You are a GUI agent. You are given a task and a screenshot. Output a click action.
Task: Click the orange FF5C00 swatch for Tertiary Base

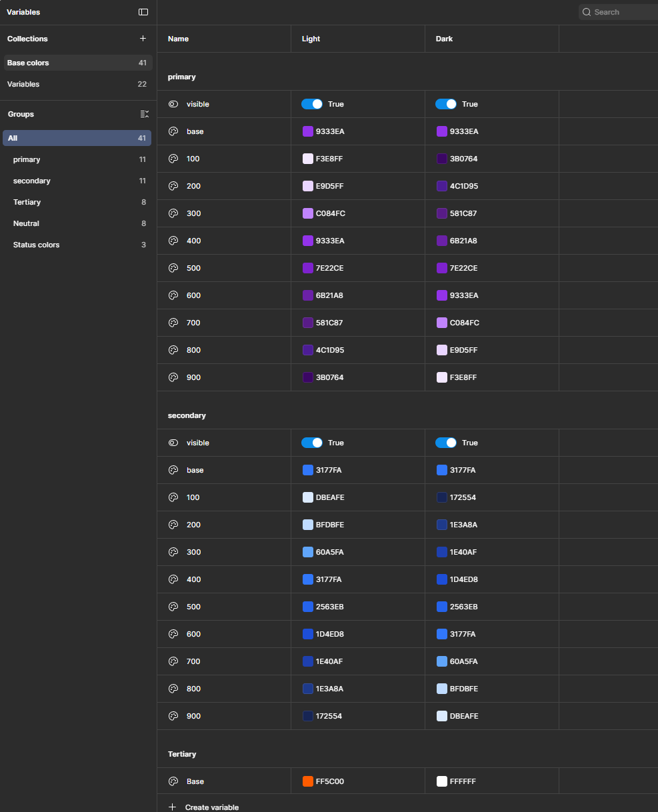pos(306,781)
